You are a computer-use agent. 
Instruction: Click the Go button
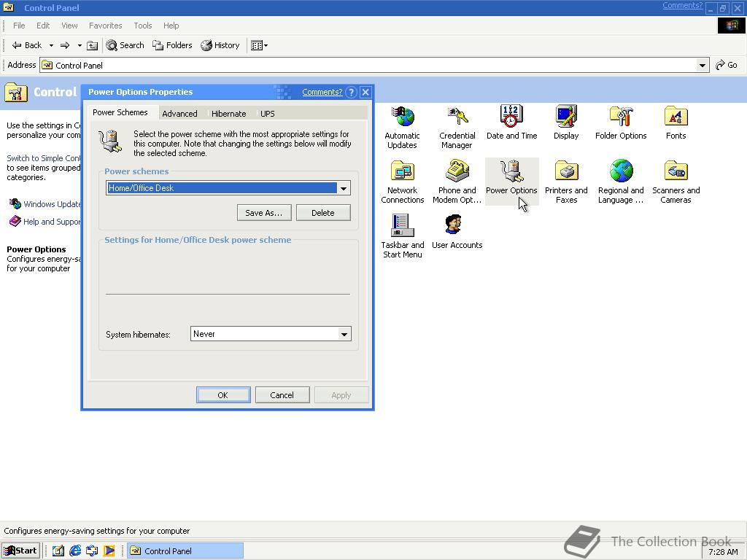(727, 65)
